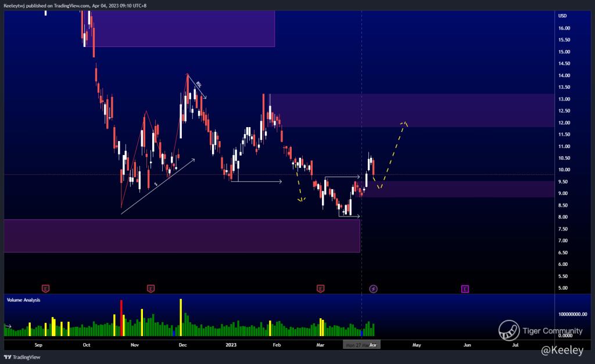Click the Mon 27 Mar crosshair date tag
Screen dimensions: 595x364
(361, 345)
